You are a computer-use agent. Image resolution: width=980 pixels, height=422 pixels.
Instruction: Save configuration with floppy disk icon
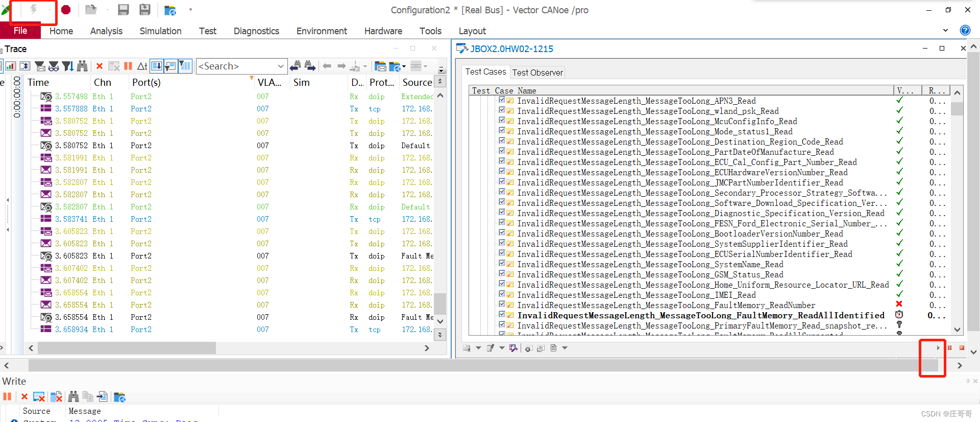click(123, 10)
